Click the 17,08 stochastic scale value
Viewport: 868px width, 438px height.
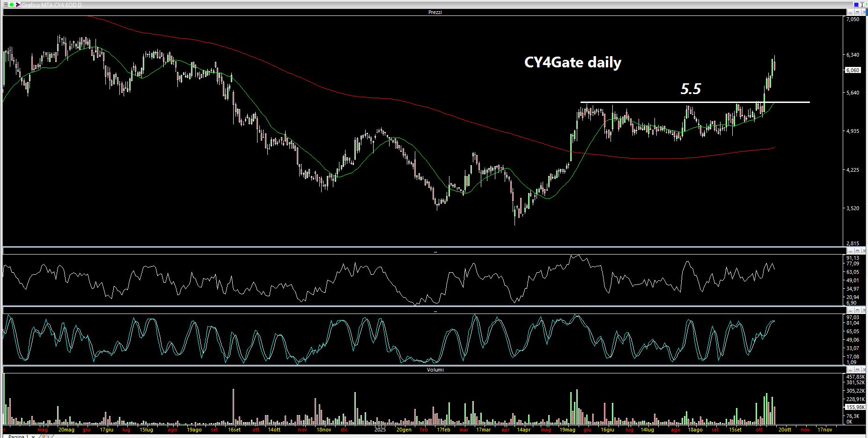pos(853,357)
